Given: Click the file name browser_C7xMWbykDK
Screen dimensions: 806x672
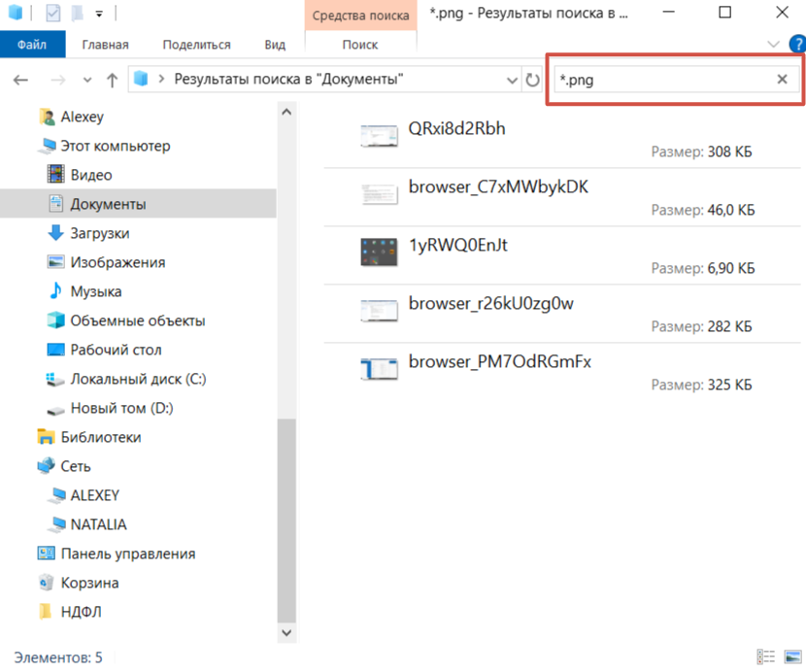Looking at the screenshot, I should 498,187.
